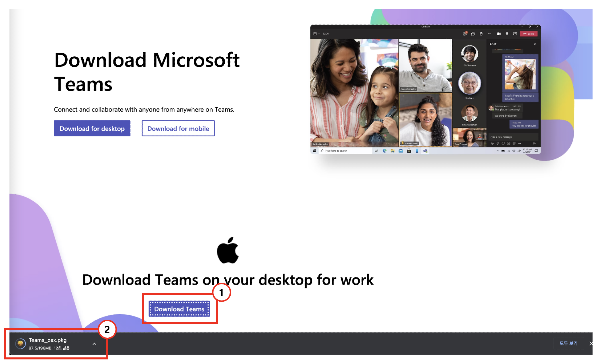This screenshot has width=600, height=364.
Task: Click the Microsoft Store icon in the preview taskbar
Action: coord(409,151)
